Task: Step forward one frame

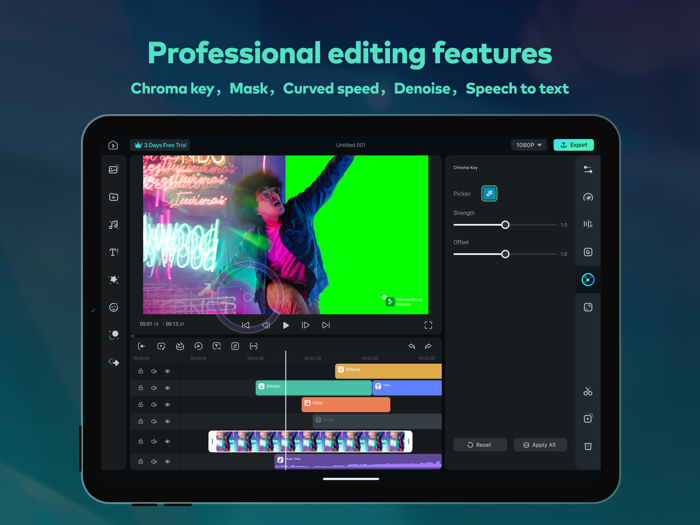Action: 305,325
